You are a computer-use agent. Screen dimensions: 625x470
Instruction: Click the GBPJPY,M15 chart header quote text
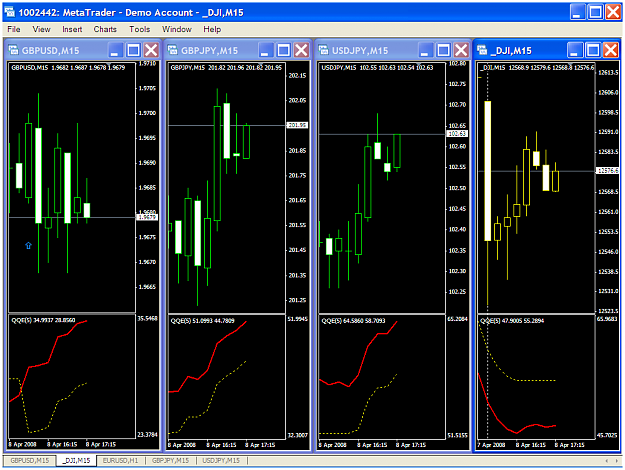226,67
